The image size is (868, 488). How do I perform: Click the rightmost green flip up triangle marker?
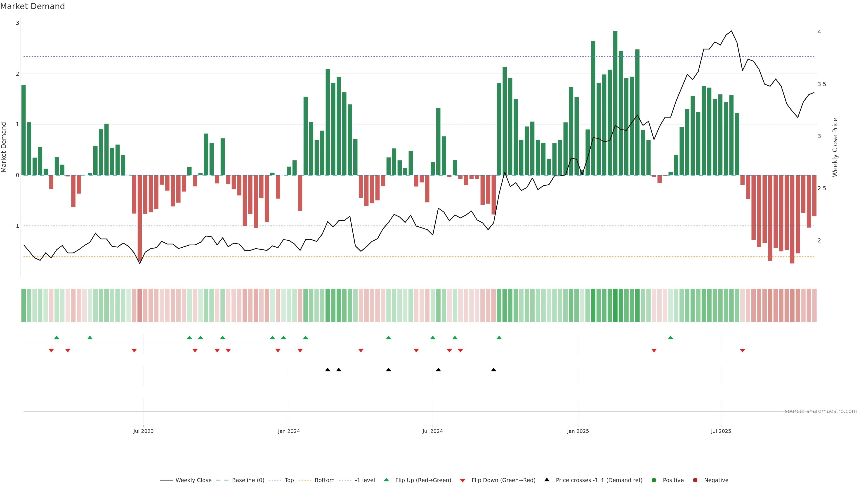(670, 338)
